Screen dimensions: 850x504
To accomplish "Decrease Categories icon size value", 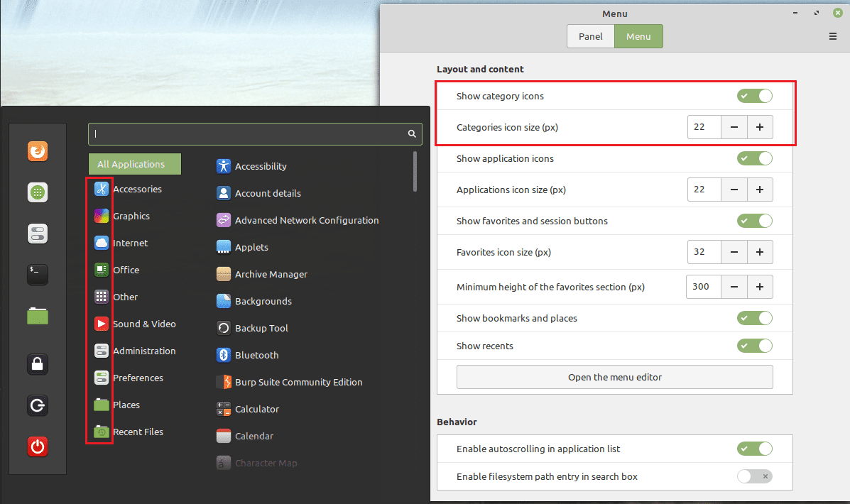I will point(734,127).
